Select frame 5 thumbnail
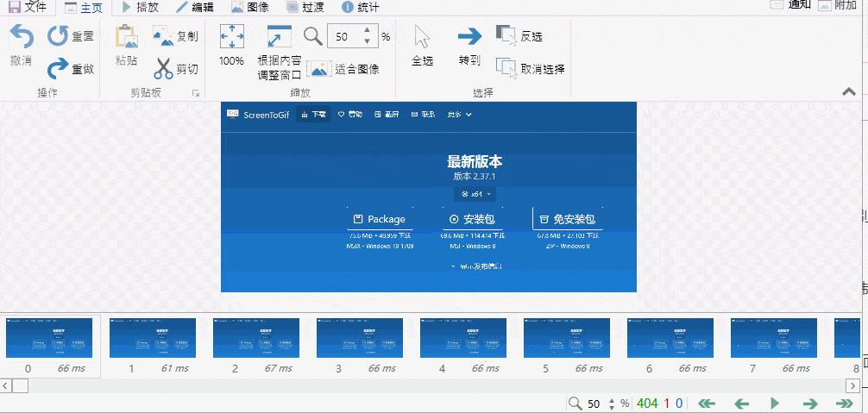The height and width of the screenshot is (413, 868). (567, 338)
